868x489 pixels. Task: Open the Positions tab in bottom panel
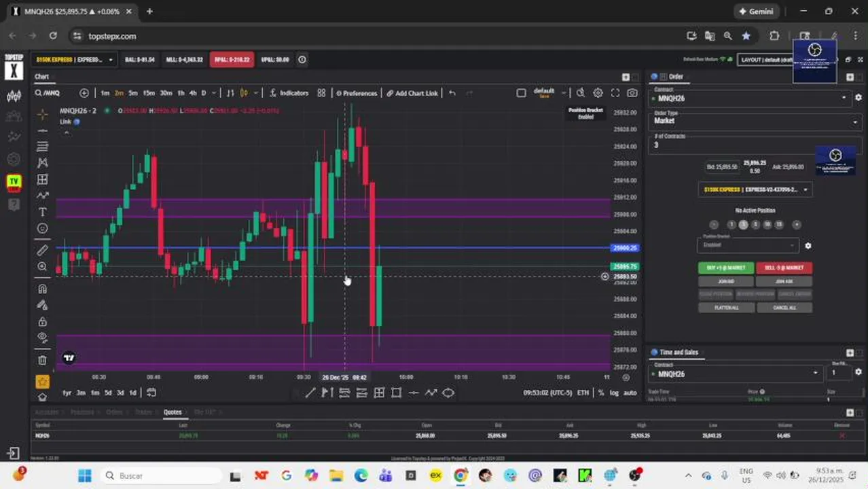(82, 412)
